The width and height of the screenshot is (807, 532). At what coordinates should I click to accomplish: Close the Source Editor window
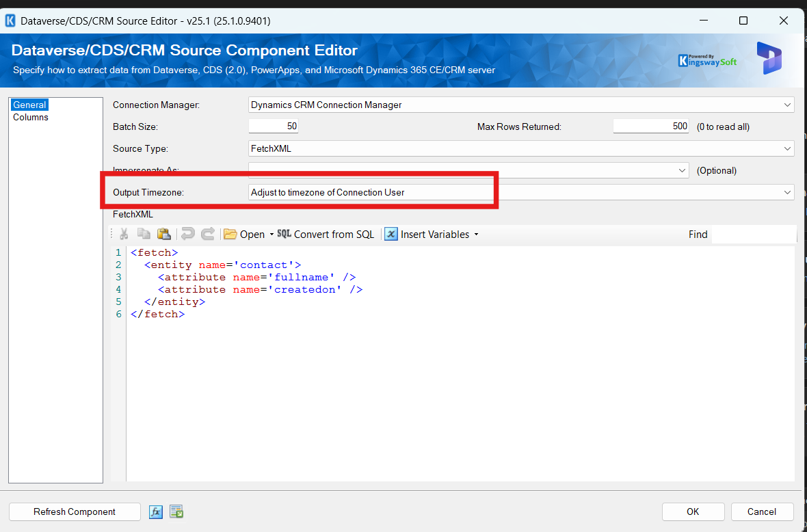pyautogui.click(x=783, y=21)
